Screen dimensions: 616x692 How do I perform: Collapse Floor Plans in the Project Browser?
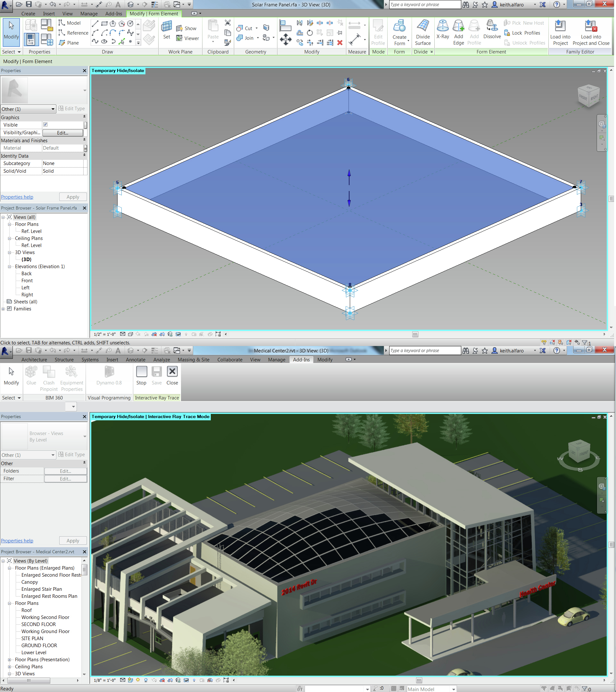pyautogui.click(x=9, y=224)
